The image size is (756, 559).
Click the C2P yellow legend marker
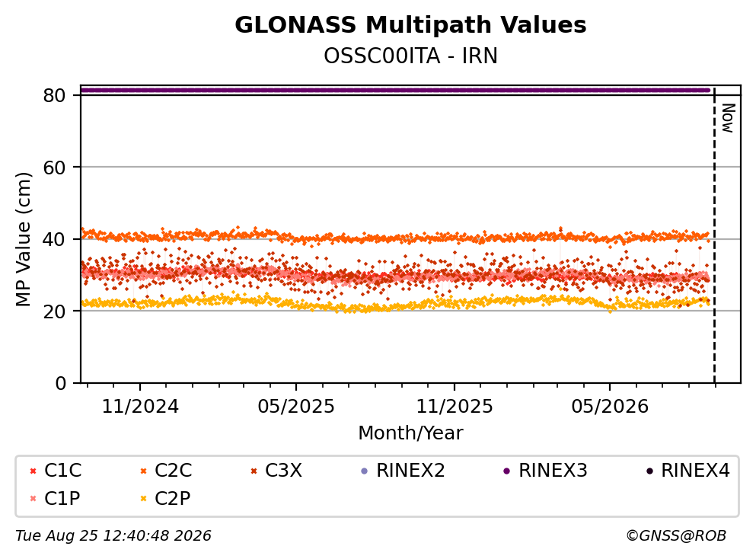coord(143,498)
